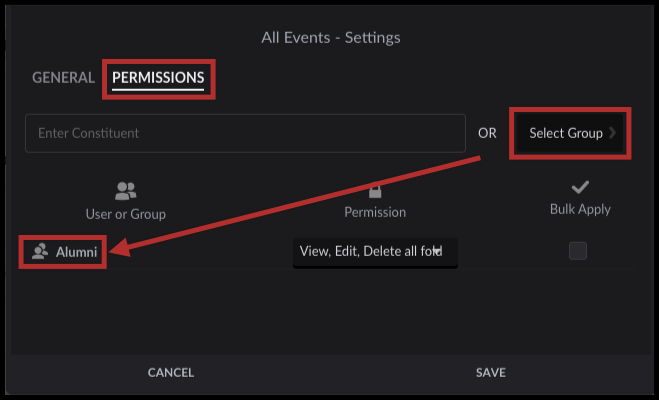Click the OR separator text
Viewport: 659px width, 400px height.
487,133
